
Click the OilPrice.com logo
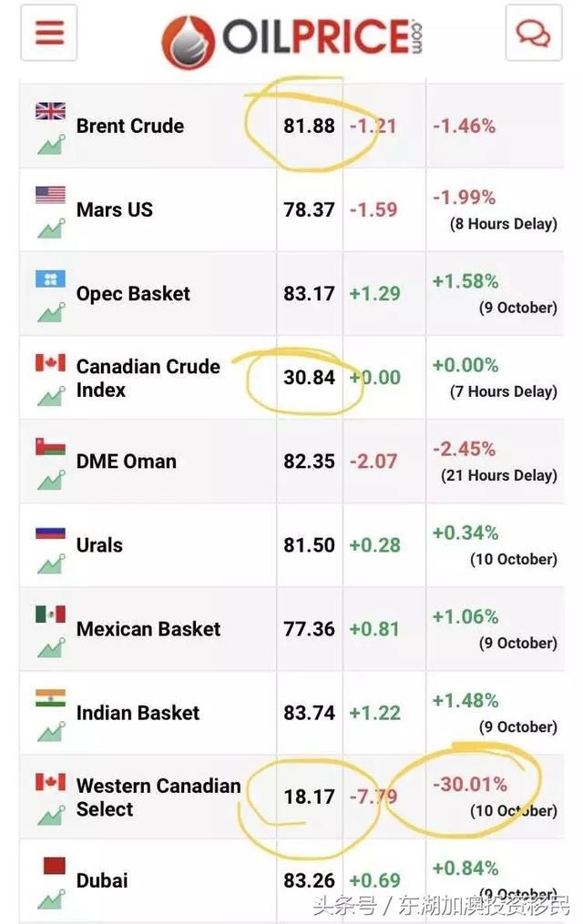[291, 39]
